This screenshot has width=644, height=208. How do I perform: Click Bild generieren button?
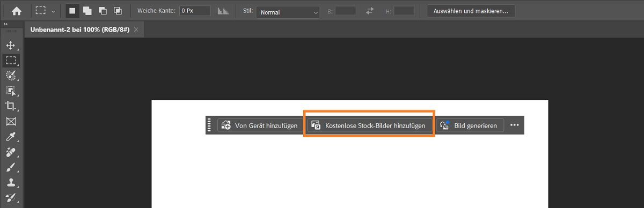tap(470, 125)
